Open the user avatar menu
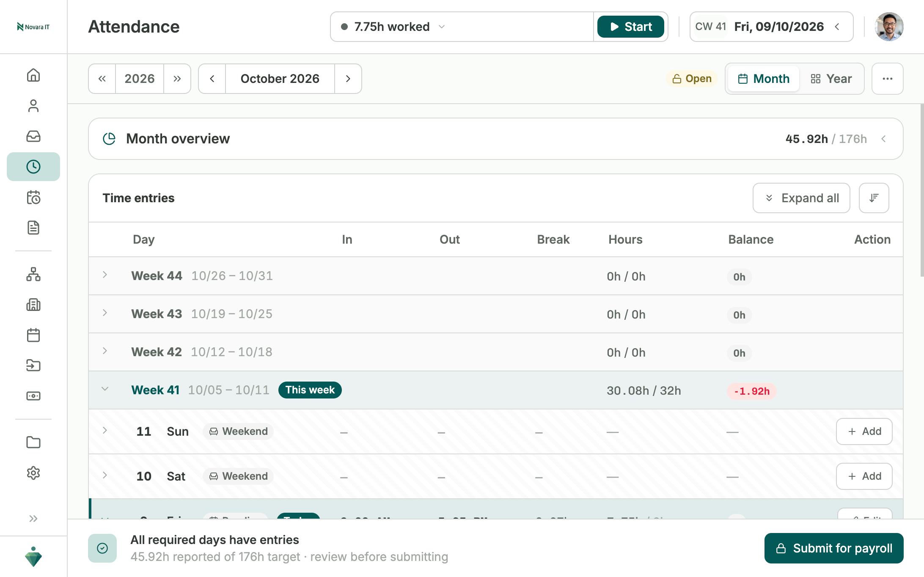This screenshot has width=924, height=577. click(x=889, y=27)
